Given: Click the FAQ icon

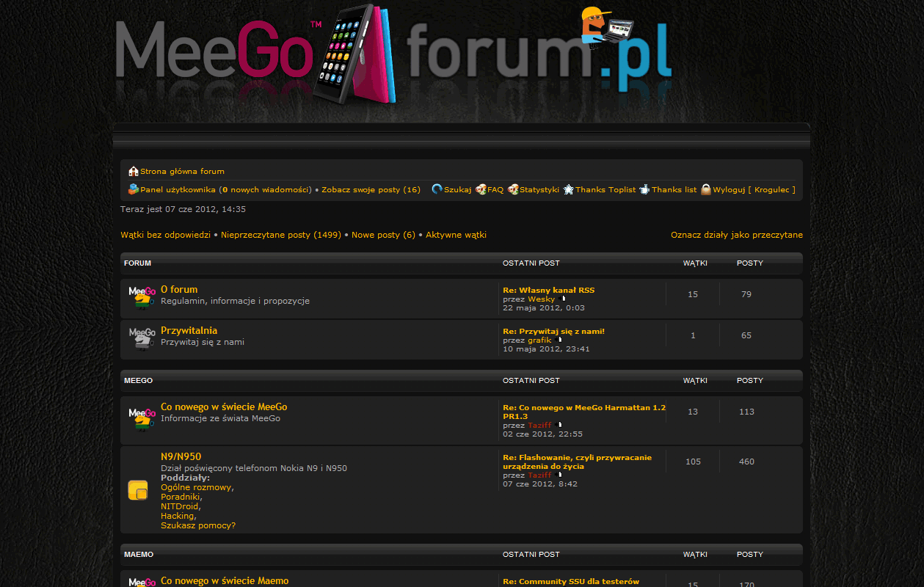Looking at the screenshot, I should coord(481,189).
